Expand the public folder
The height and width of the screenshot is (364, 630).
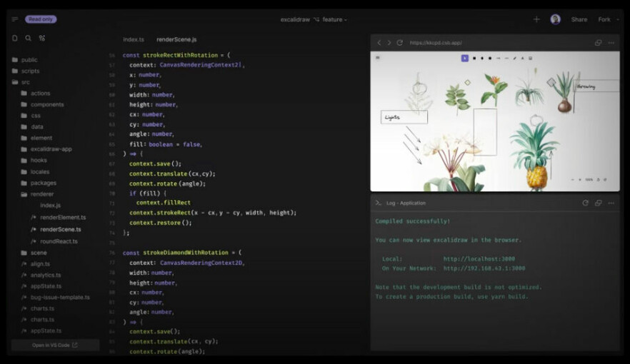(25, 60)
